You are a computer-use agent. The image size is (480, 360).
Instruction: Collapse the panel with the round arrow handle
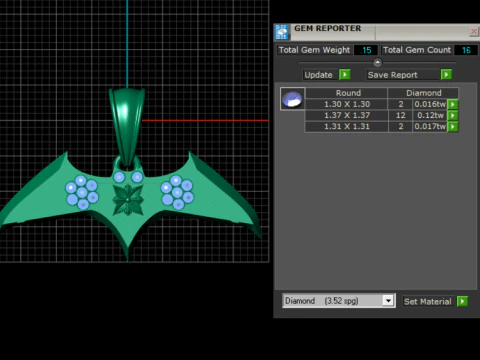377,62
